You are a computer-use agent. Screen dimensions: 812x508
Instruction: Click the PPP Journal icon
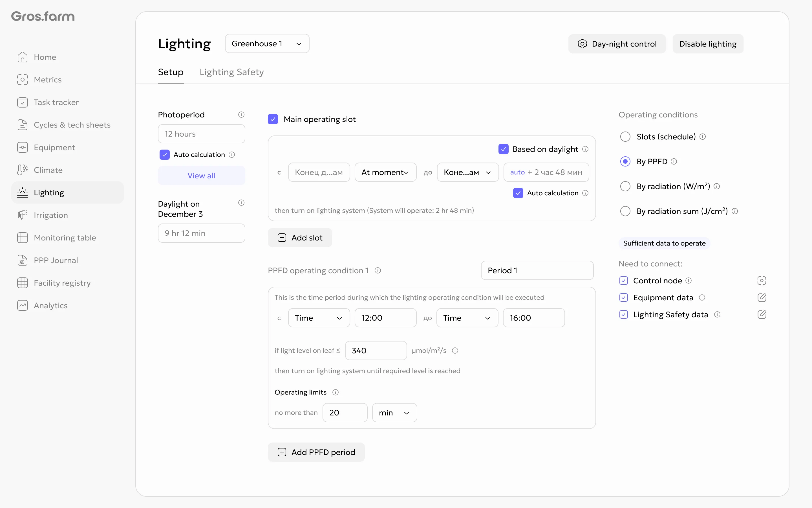click(x=23, y=260)
